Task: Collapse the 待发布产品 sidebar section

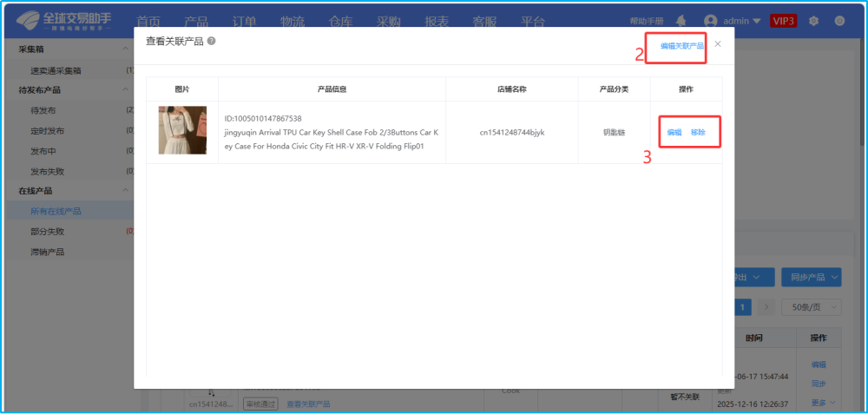Action: (125, 89)
